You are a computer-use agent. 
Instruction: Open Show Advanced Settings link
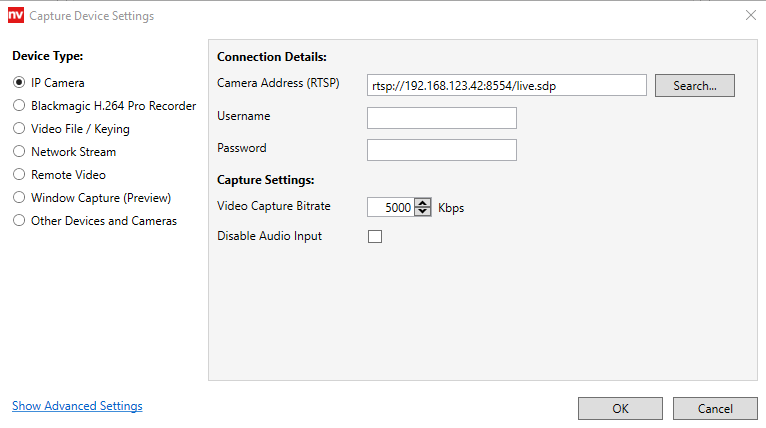(77, 406)
